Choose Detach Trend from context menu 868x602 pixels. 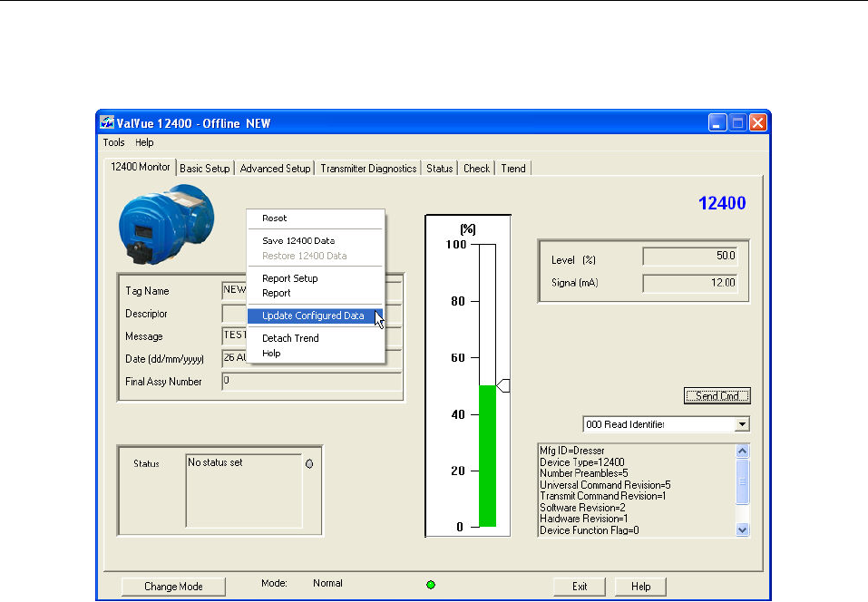(316, 338)
